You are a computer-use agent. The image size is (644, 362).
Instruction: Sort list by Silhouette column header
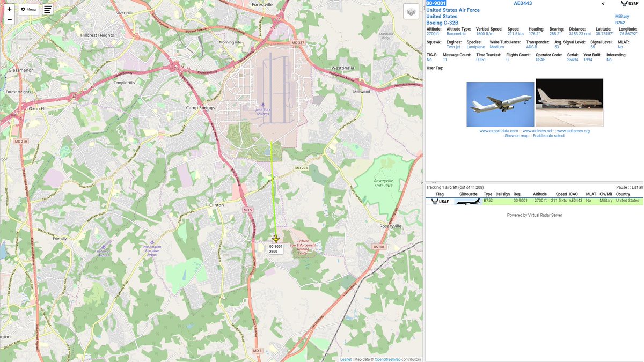coord(468,194)
